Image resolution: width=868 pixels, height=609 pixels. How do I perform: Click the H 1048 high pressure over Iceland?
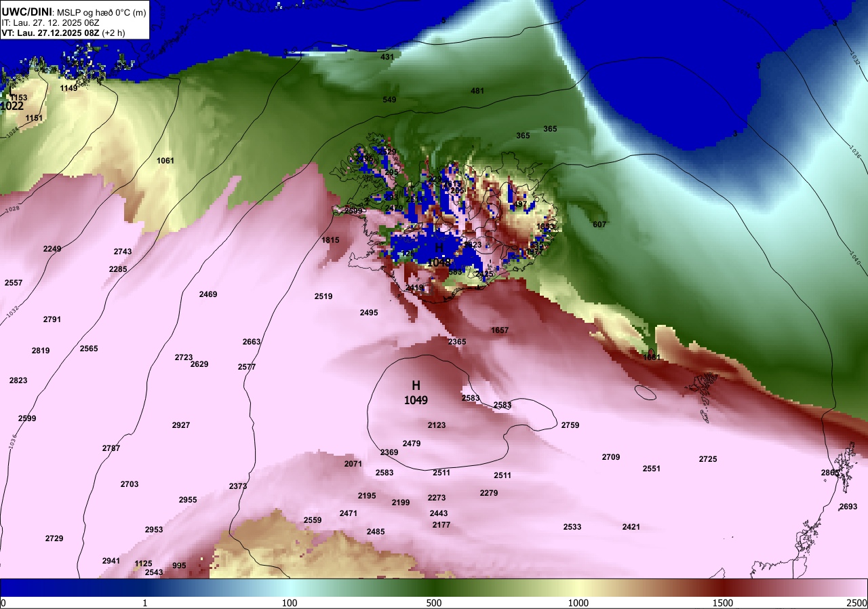439,254
